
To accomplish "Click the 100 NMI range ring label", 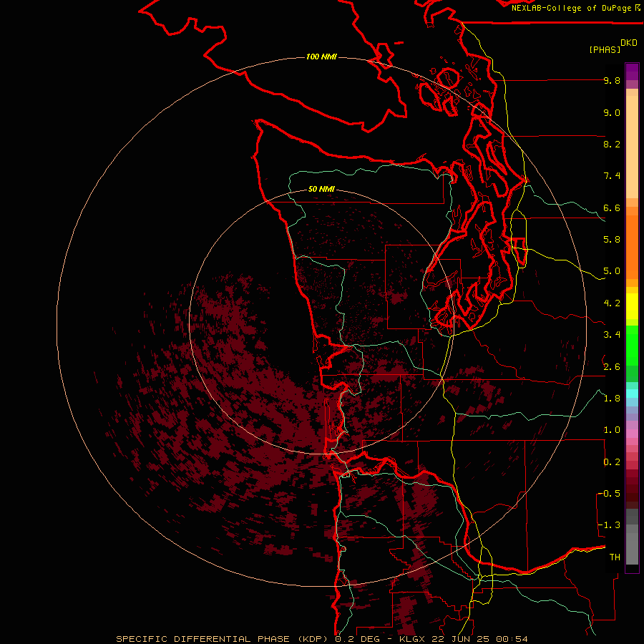I will point(321,57).
